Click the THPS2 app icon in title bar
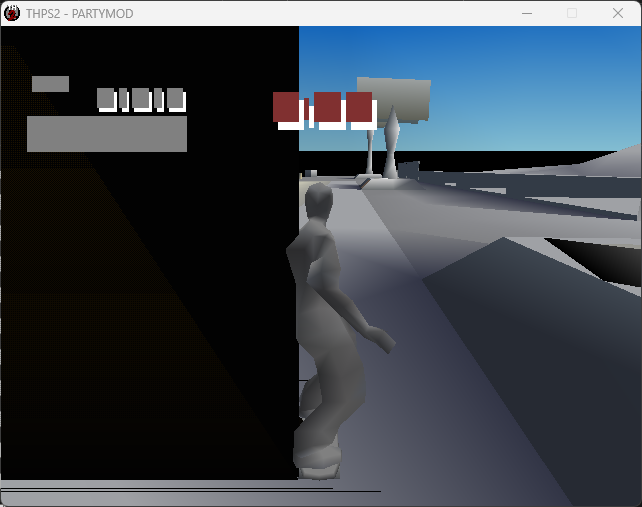The height and width of the screenshot is (507, 642). tap(12, 14)
